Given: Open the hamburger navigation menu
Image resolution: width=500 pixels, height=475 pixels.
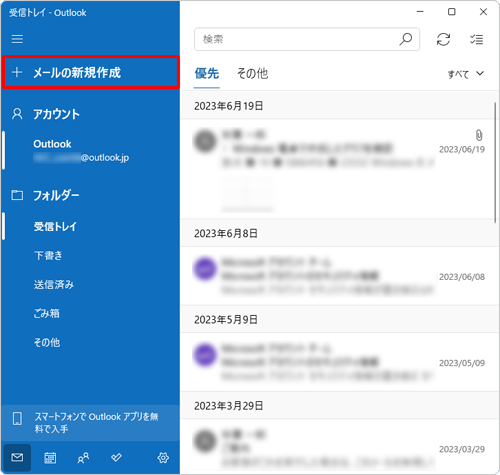Looking at the screenshot, I should click(x=17, y=39).
